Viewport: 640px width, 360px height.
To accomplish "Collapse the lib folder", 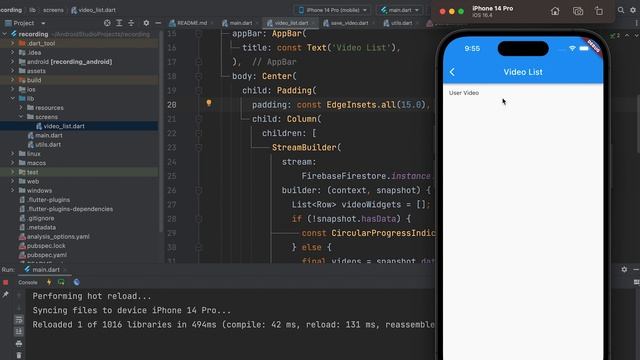I will coord(13,98).
